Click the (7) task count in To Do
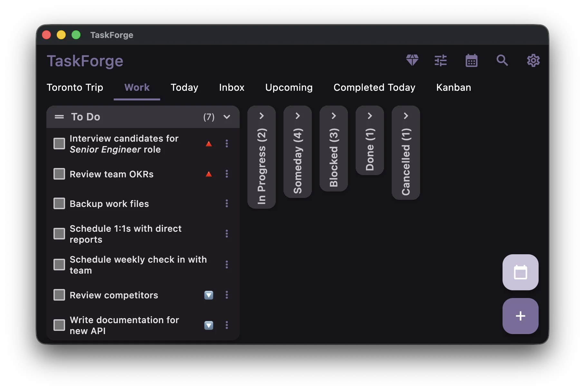 [x=209, y=117]
